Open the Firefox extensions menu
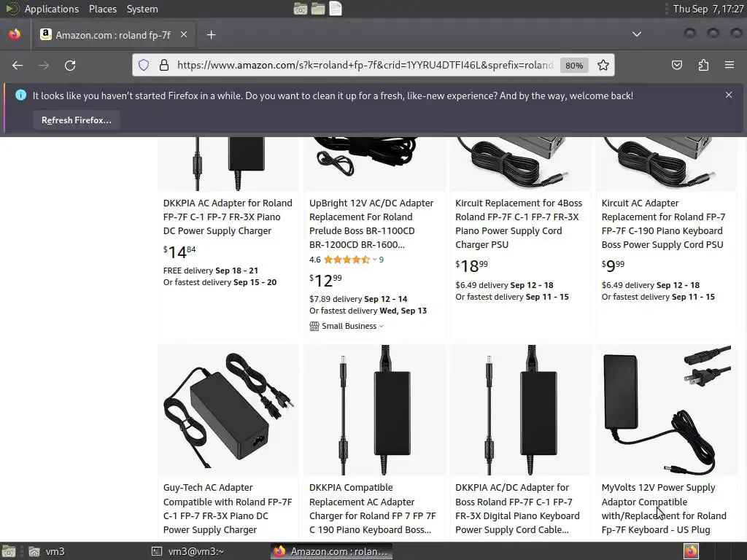 [x=703, y=65]
